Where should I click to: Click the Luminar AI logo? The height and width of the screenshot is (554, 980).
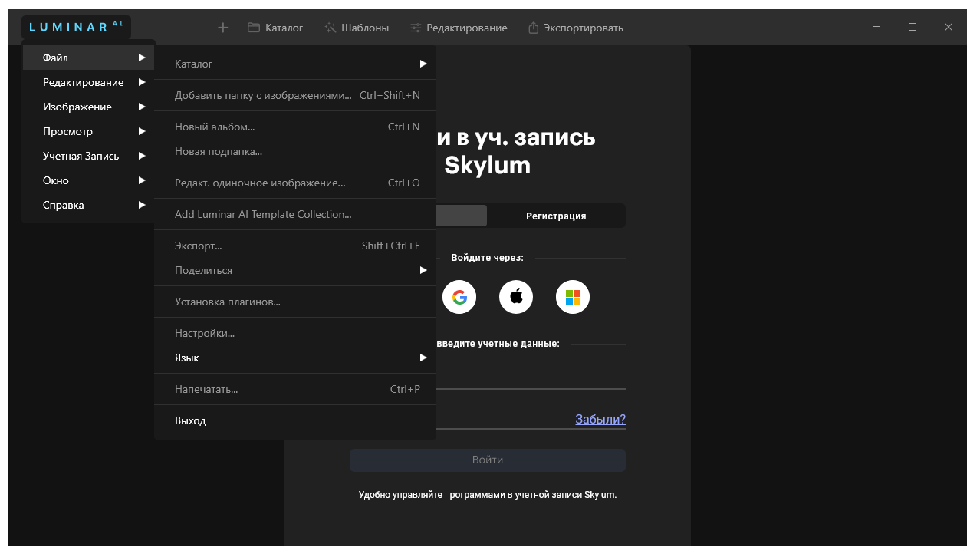(75, 25)
